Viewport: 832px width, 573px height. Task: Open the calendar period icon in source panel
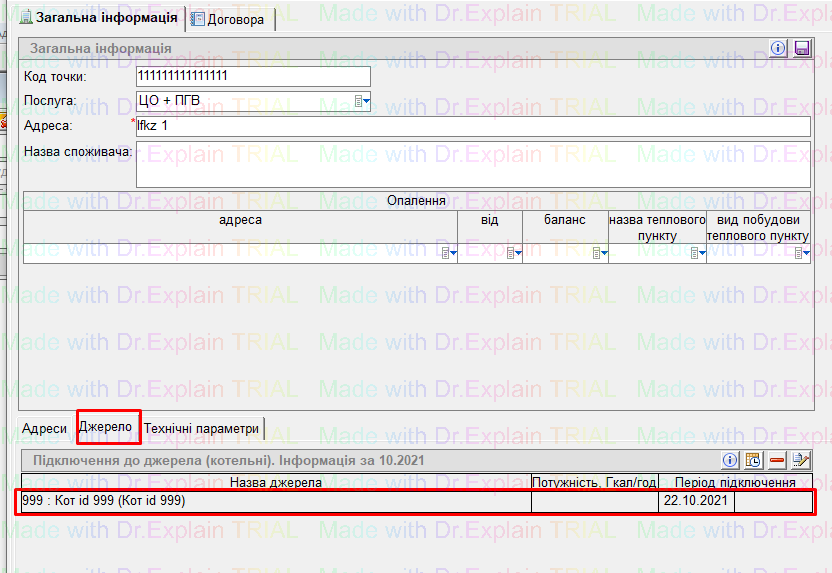tap(753, 460)
